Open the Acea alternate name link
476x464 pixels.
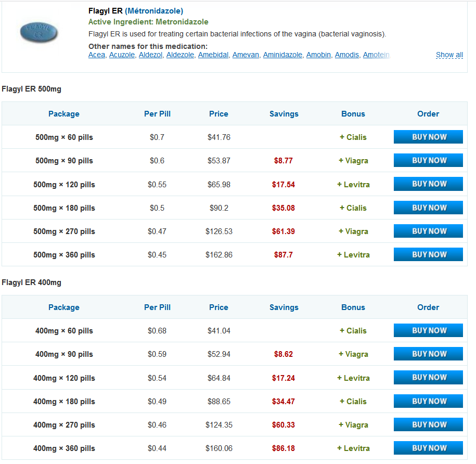click(x=96, y=55)
